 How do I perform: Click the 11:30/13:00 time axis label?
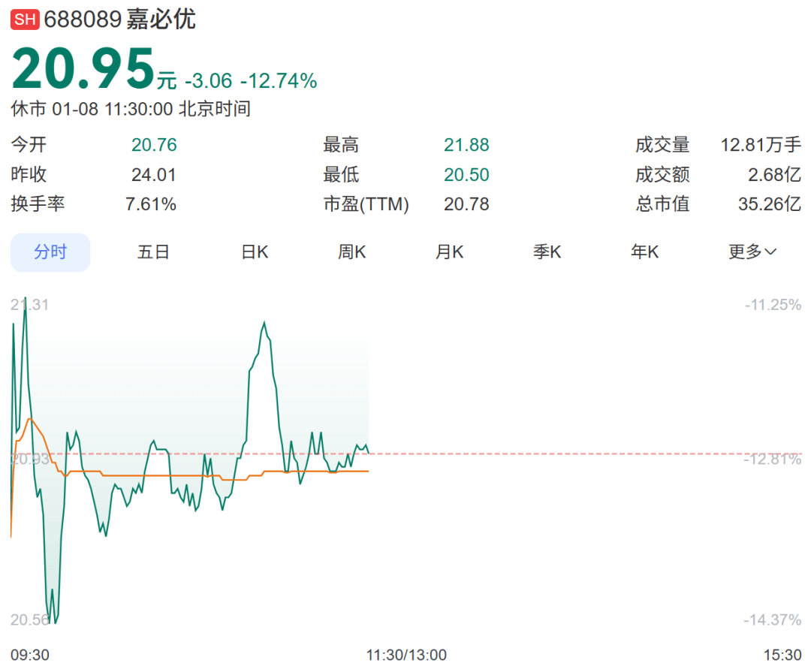406,655
